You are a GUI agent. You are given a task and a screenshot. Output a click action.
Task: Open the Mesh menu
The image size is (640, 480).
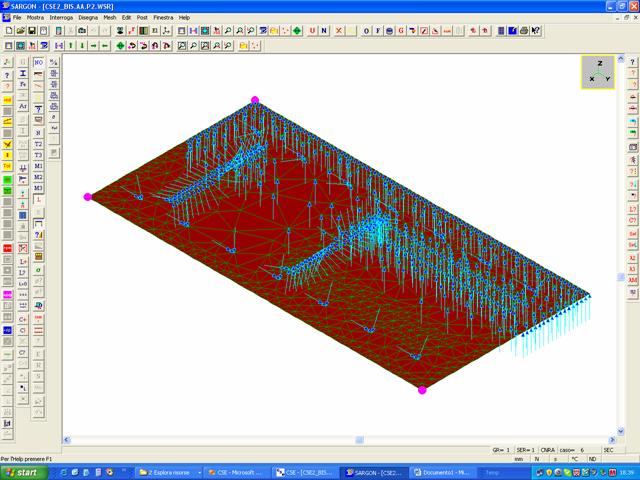pyautogui.click(x=110, y=17)
